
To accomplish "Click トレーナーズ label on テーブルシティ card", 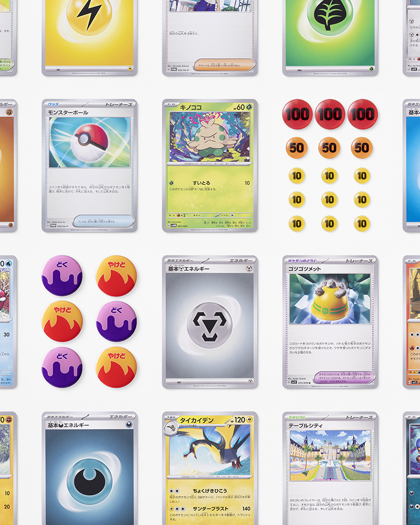I will click(359, 417).
